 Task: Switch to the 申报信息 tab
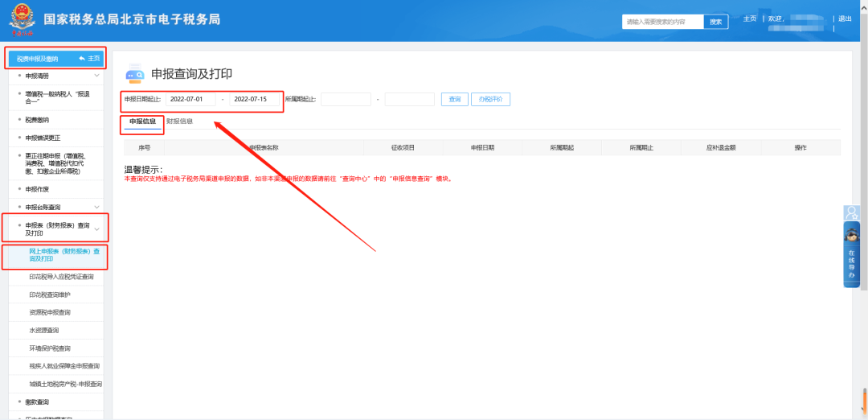(x=143, y=121)
